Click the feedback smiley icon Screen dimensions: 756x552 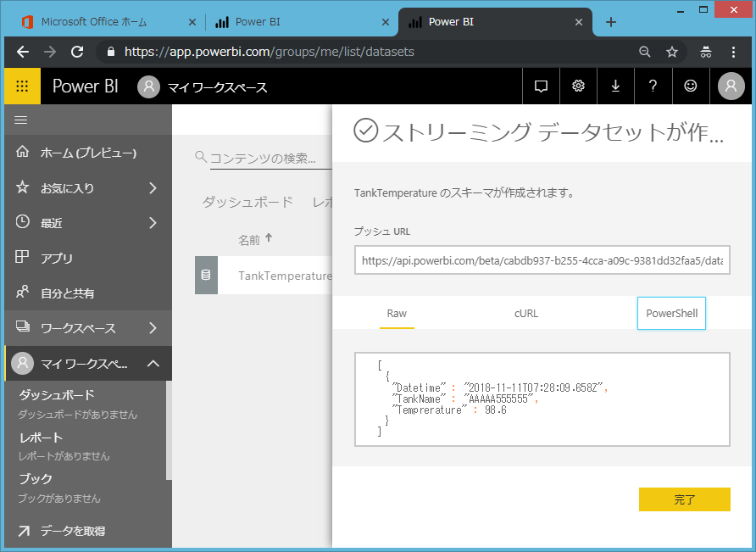pos(691,86)
